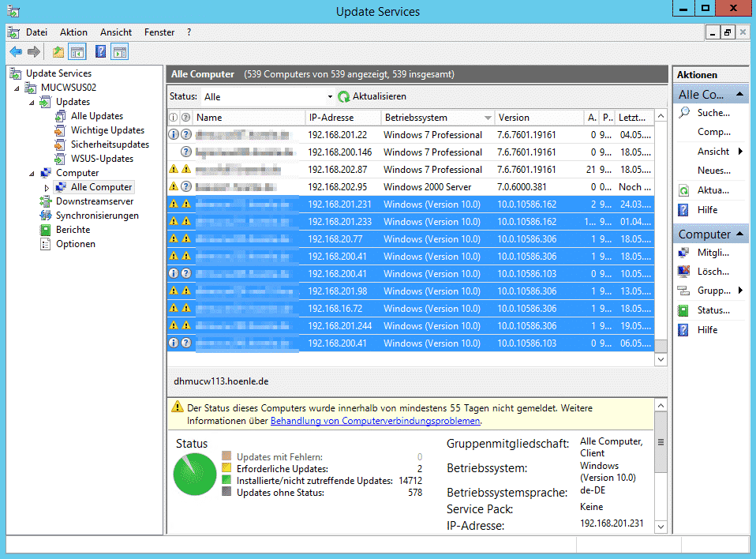Click the Synchronisierungen tree icon
Screen dimensions: 756x559
[x=45, y=216]
